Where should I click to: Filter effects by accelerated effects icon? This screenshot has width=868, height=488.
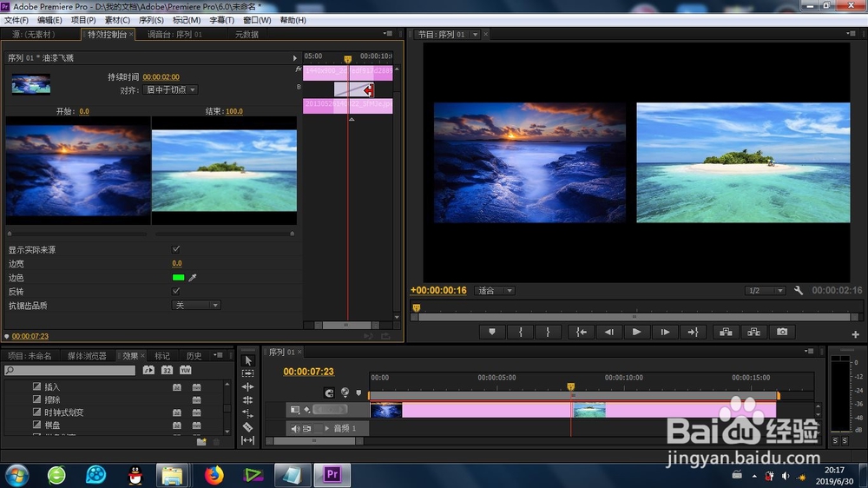coord(148,370)
